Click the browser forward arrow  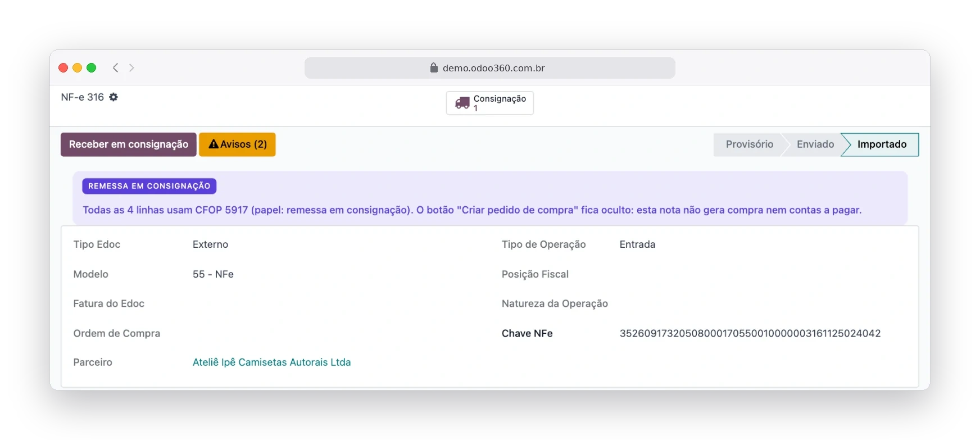coord(131,68)
